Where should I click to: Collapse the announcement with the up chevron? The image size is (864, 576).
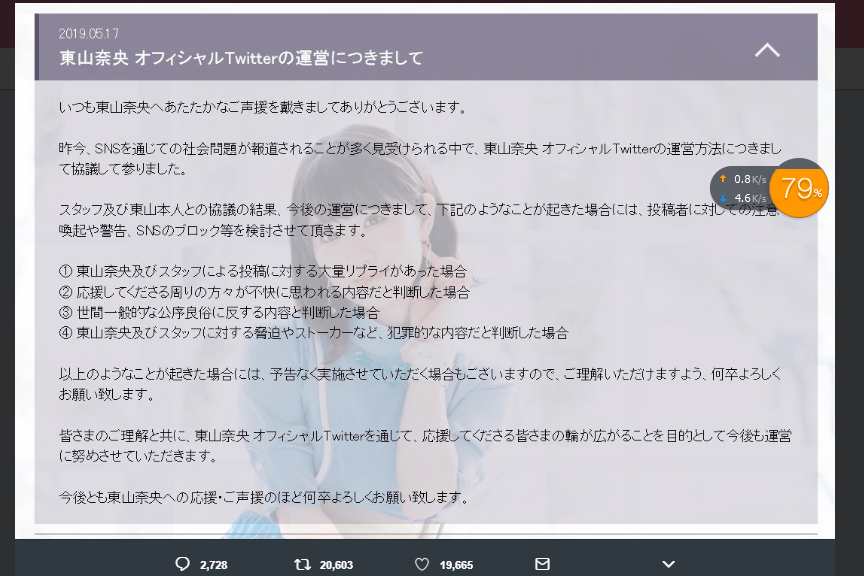pos(767,51)
